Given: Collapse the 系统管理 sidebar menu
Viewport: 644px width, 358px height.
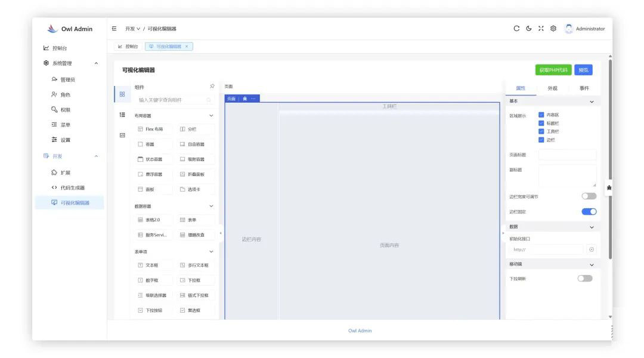Looking at the screenshot, I should (x=97, y=64).
